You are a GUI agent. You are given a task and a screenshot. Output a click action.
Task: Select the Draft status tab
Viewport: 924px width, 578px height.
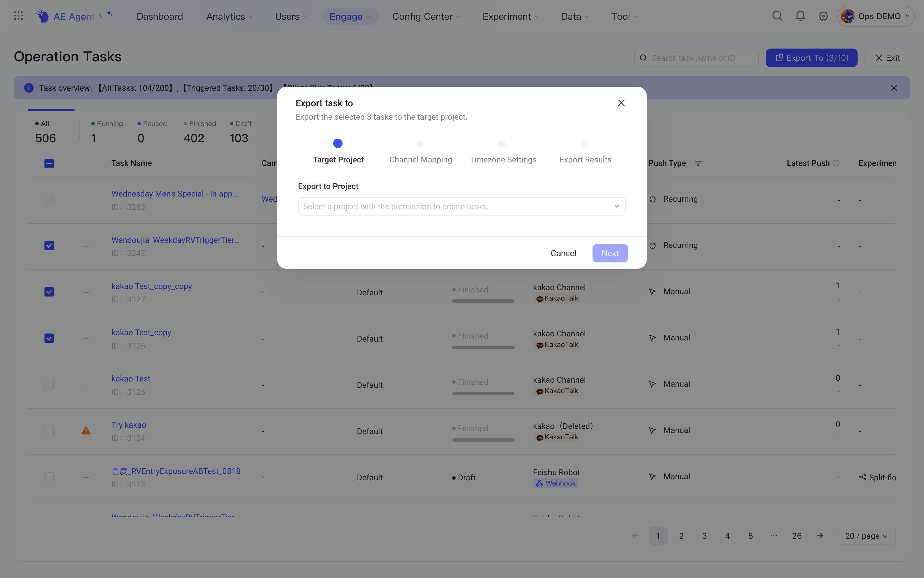click(x=241, y=131)
